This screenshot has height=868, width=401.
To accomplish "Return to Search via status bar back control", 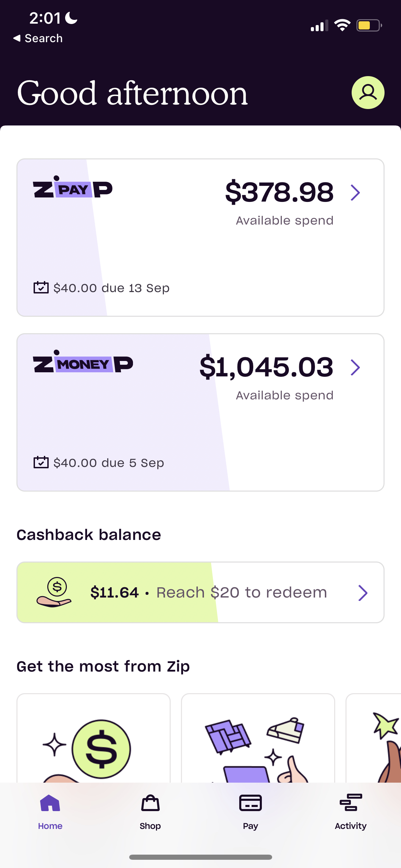I will 38,38.
